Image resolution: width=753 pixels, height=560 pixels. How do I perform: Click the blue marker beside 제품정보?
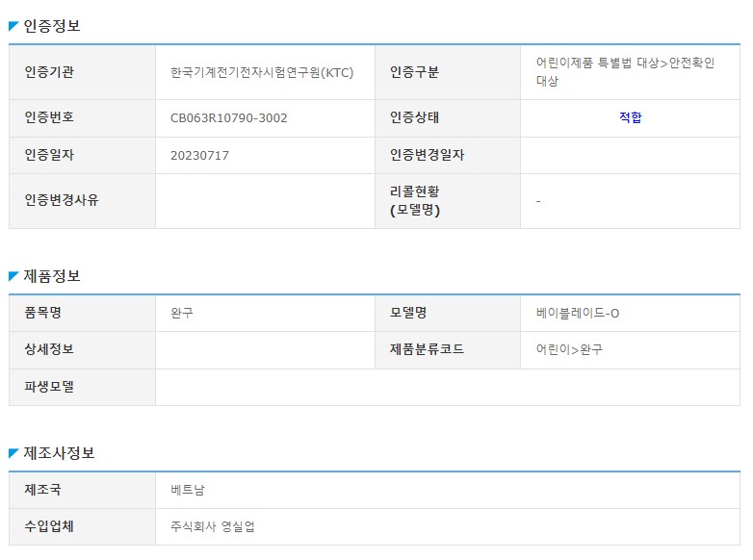[x=13, y=276]
